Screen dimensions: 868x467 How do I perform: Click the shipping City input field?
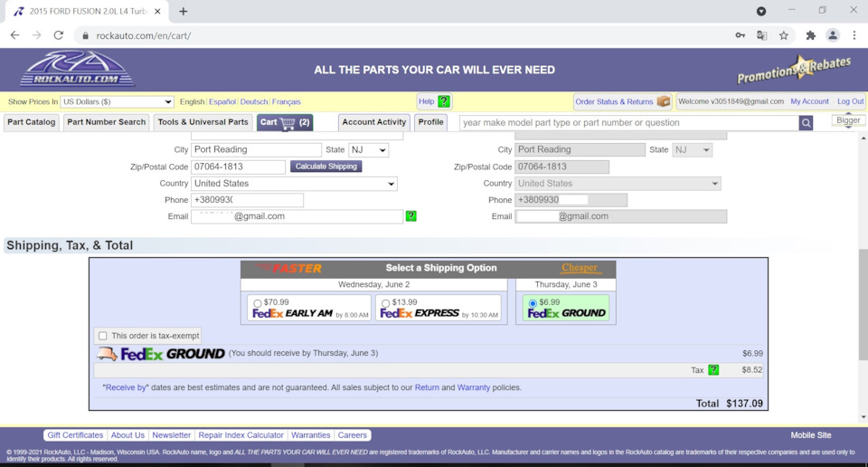click(256, 149)
